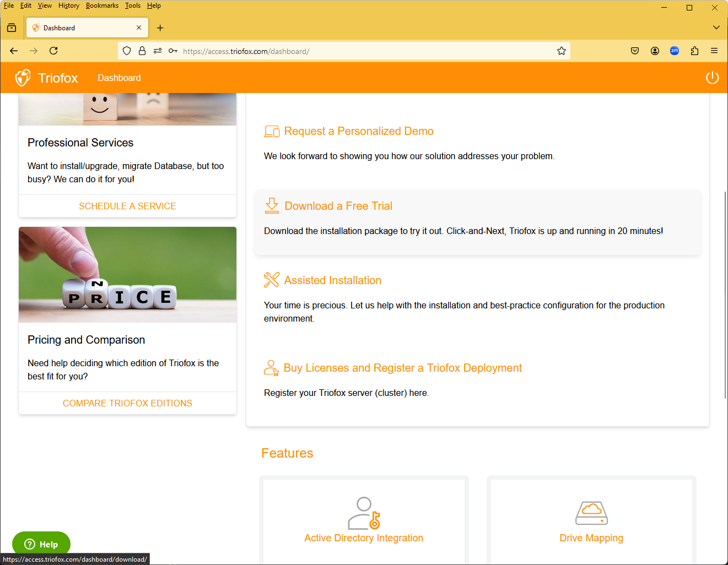Click the Request a Personalized Demo icon

point(272,131)
